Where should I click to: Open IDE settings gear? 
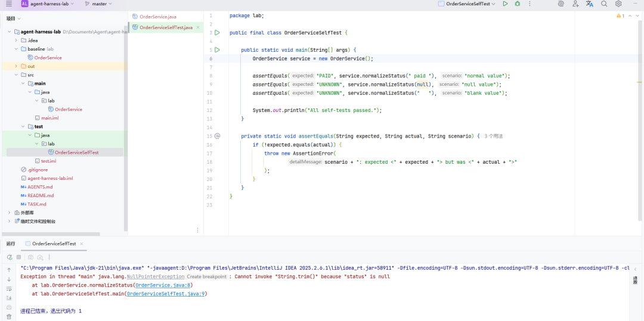[x=618, y=4]
